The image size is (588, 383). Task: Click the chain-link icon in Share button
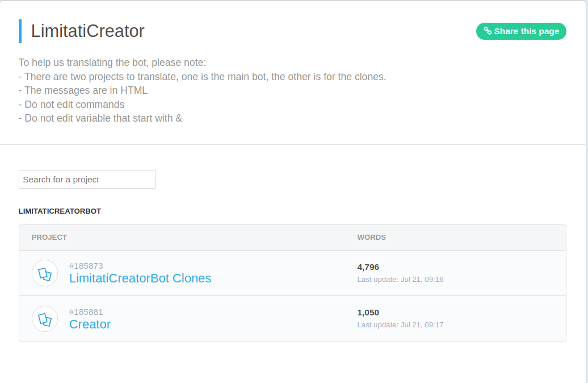pyautogui.click(x=488, y=31)
